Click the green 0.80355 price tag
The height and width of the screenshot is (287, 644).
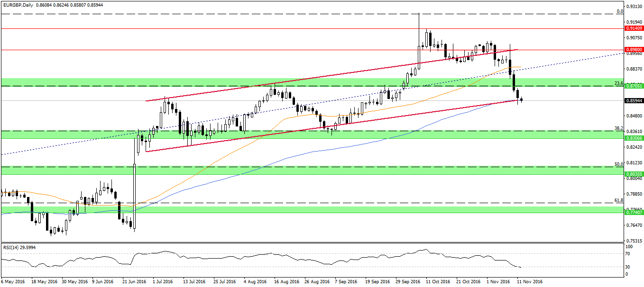click(x=633, y=174)
